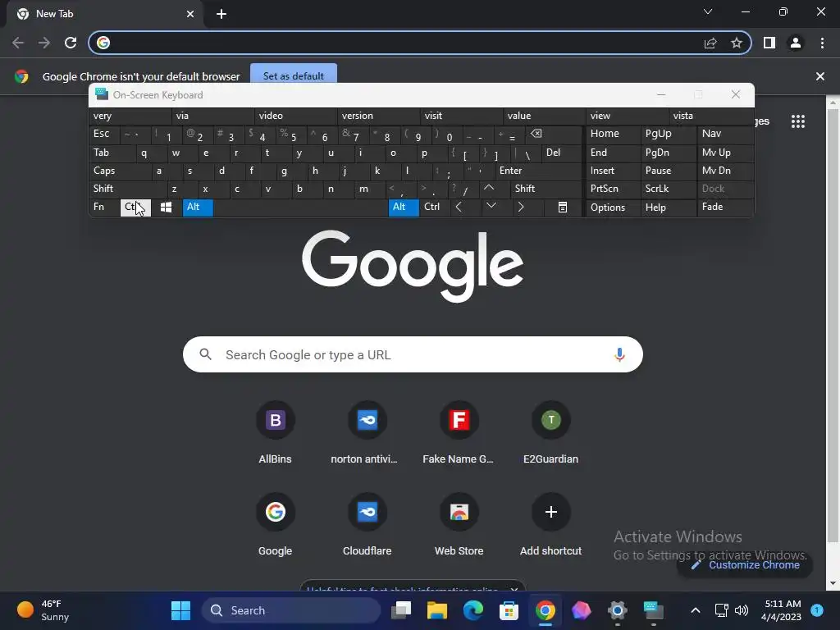The width and height of the screenshot is (840, 630).
Task: Toggle the left Shift key
Action: 127,189
